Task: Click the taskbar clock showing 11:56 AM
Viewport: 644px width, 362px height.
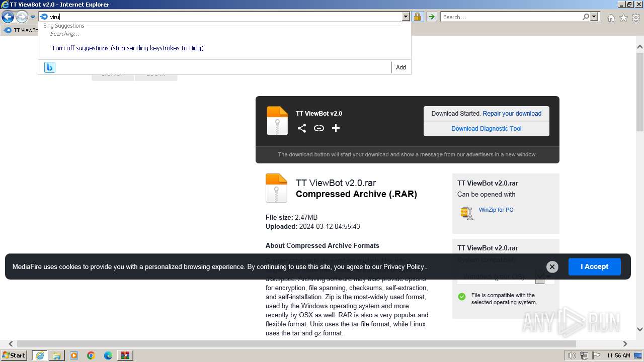Action: (x=618, y=355)
